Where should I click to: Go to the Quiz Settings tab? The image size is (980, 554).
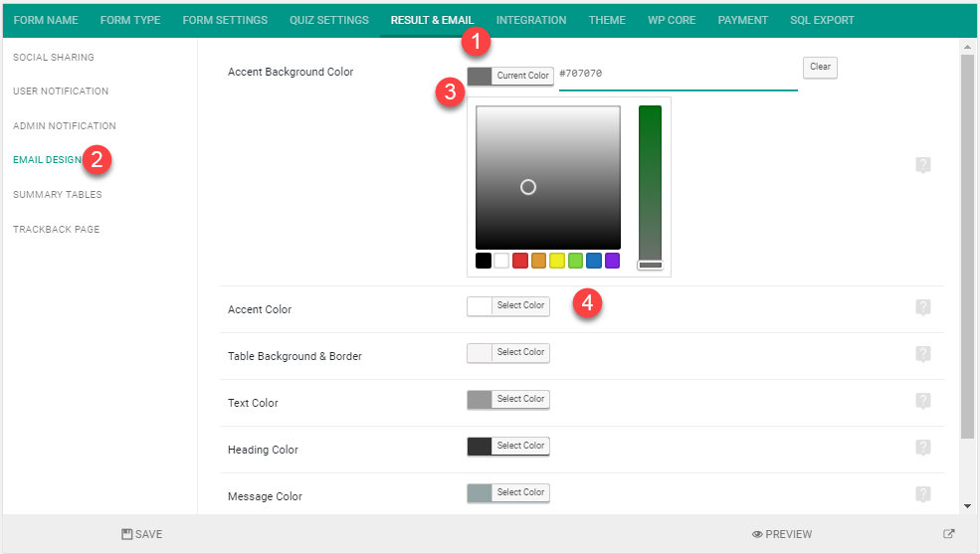[x=328, y=20]
